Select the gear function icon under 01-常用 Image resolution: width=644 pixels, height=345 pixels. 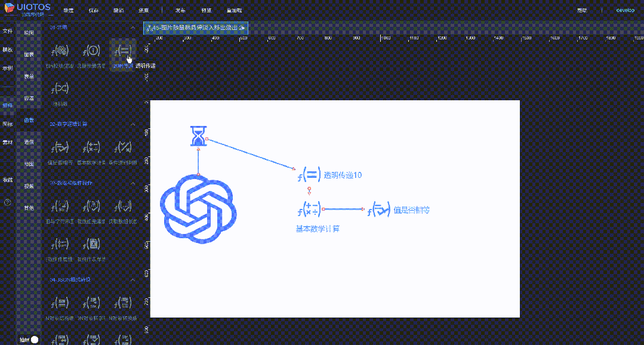pyautogui.click(x=60, y=51)
